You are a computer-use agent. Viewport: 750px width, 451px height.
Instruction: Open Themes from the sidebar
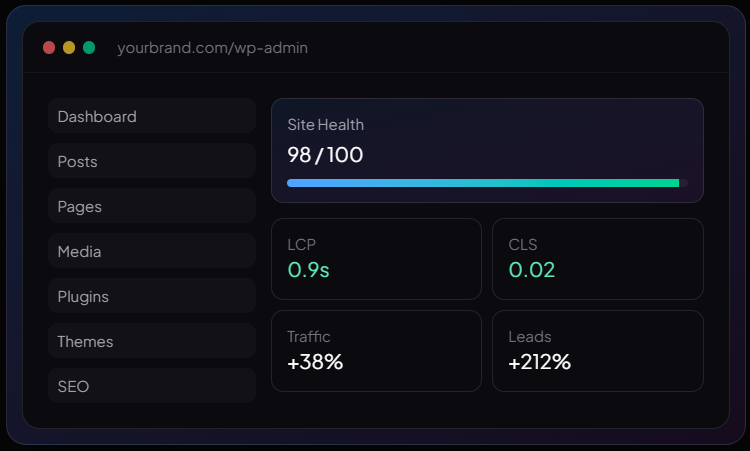[x=152, y=341]
